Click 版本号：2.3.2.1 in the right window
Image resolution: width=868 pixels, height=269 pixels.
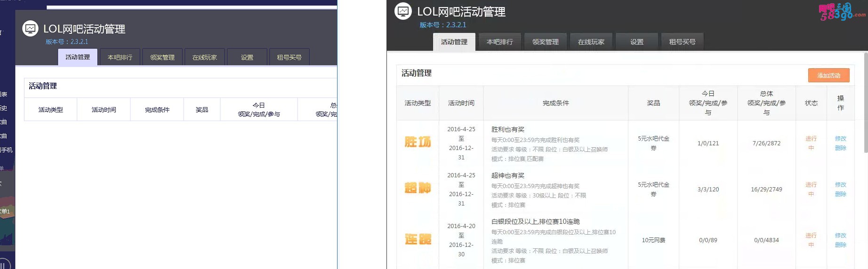[x=443, y=25]
